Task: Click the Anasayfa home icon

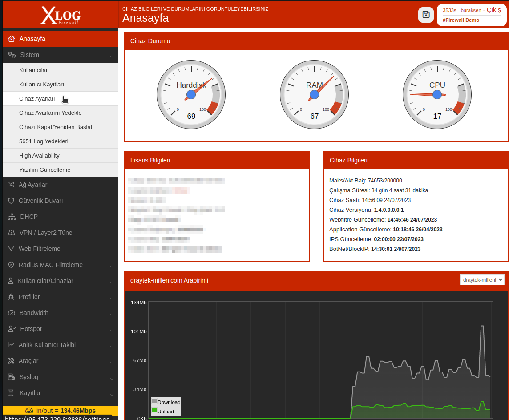Action: click(12, 39)
